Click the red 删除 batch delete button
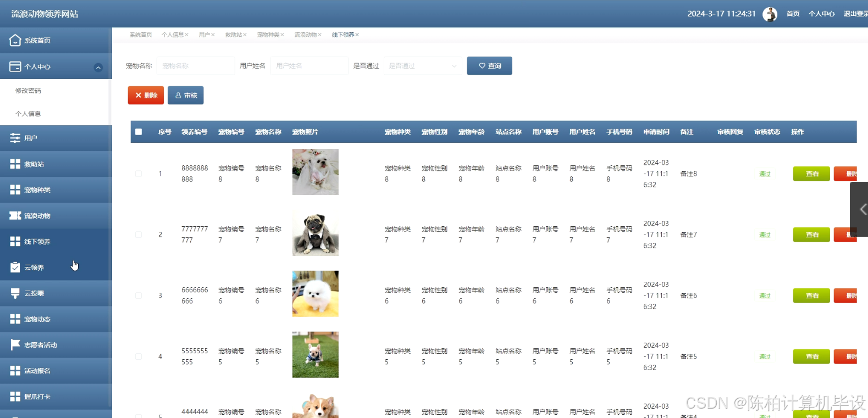This screenshot has height=418, width=868. (x=146, y=95)
